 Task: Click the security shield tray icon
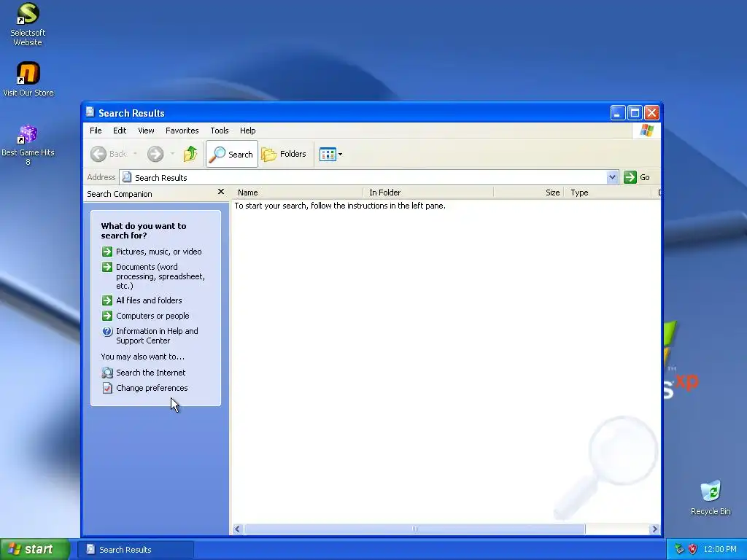click(692, 549)
